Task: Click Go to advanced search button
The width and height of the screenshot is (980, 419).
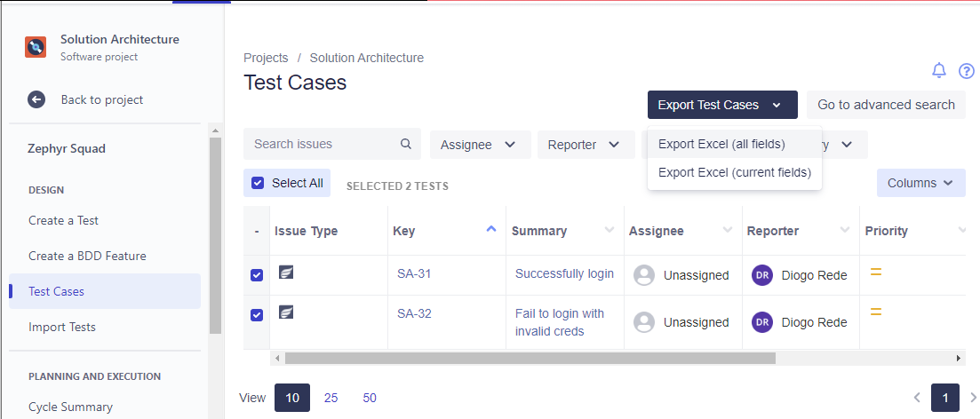Action: click(x=886, y=105)
